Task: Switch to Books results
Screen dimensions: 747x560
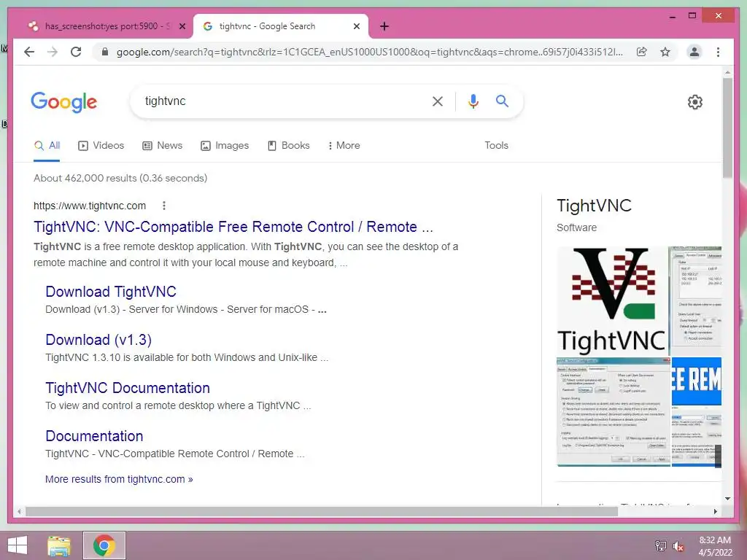Action: click(289, 146)
